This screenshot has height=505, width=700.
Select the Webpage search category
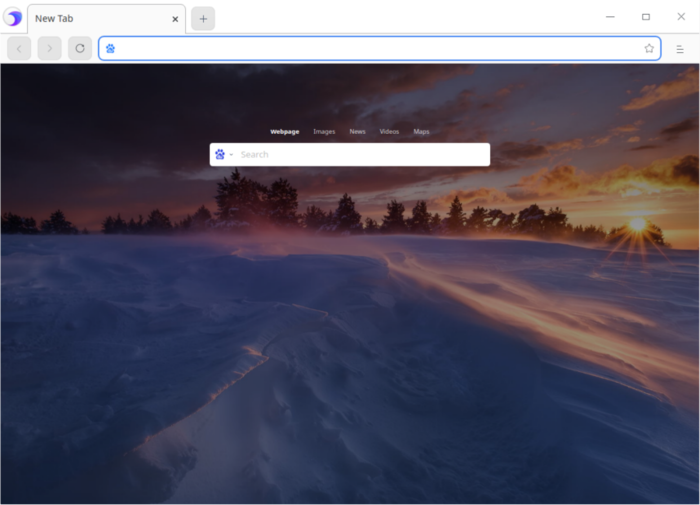pyautogui.click(x=284, y=131)
